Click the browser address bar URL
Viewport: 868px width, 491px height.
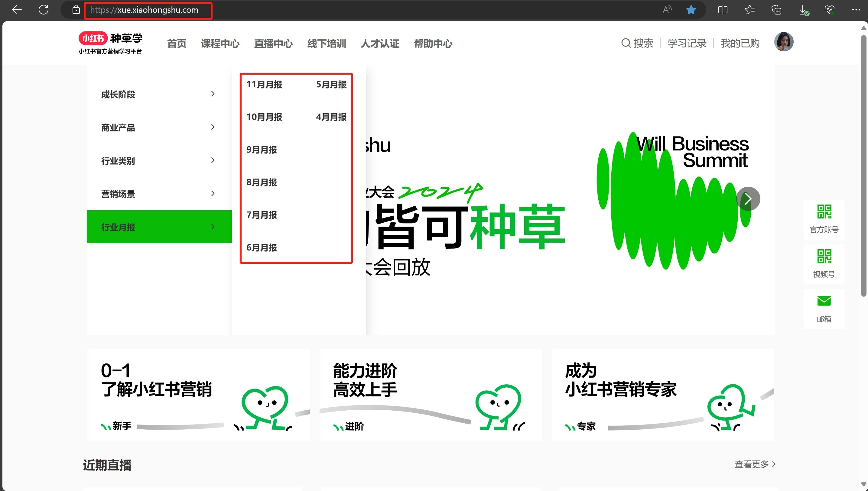[x=145, y=10]
